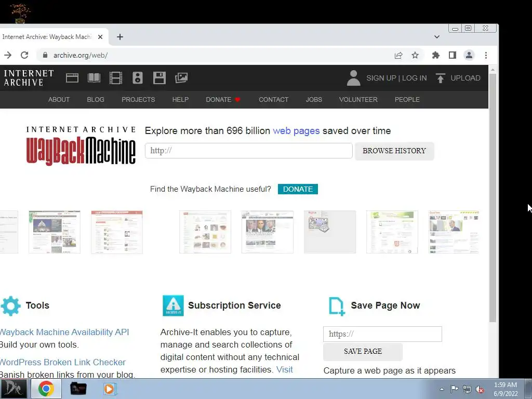Open Chrome from the taskbar

click(x=46, y=389)
